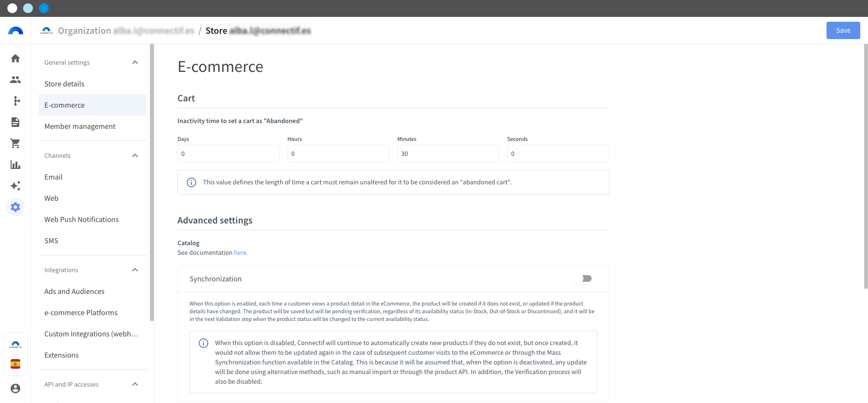This screenshot has width=868, height=403.
Task: Open the shopping cart icon
Action: tap(15, 143)
